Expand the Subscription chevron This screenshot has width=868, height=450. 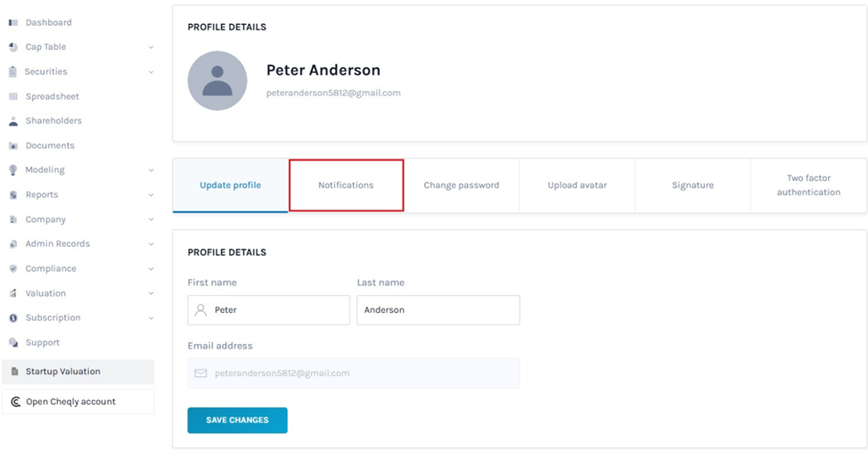coord(151,318)
